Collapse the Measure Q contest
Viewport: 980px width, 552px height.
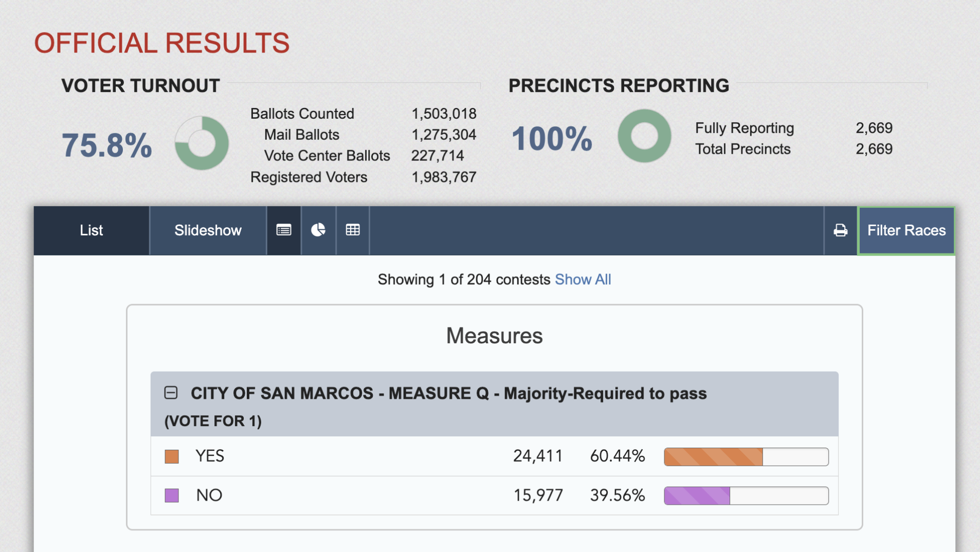(x=170, y=393)
